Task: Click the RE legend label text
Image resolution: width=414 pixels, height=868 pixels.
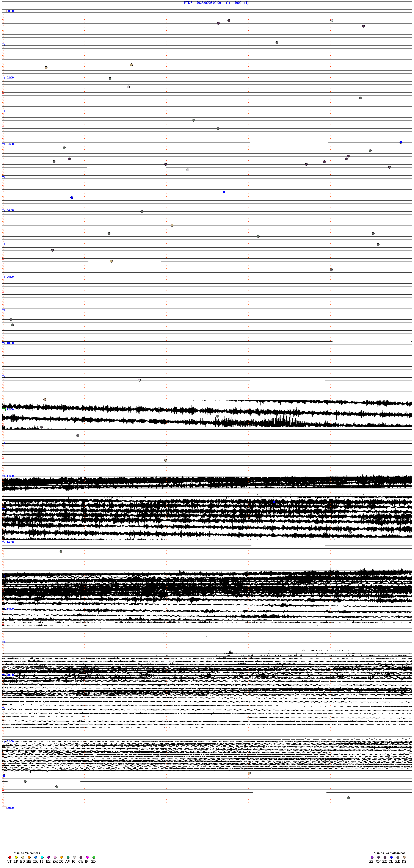Action: [x=398, y=861]
